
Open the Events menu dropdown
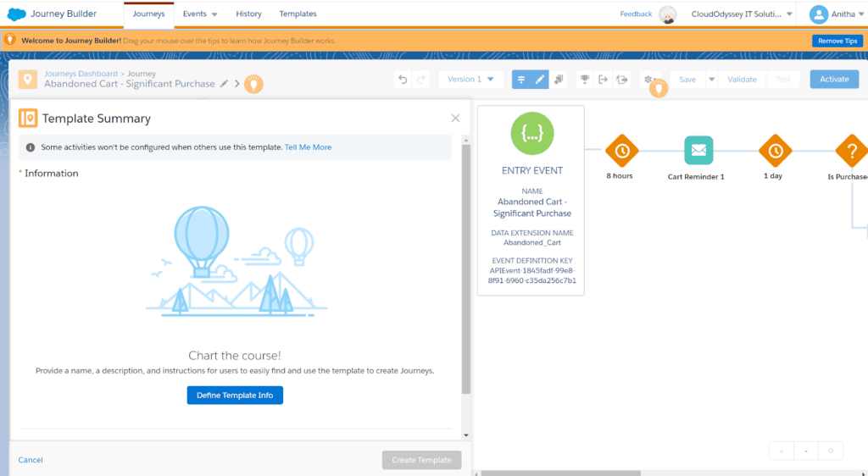point(200,14)
